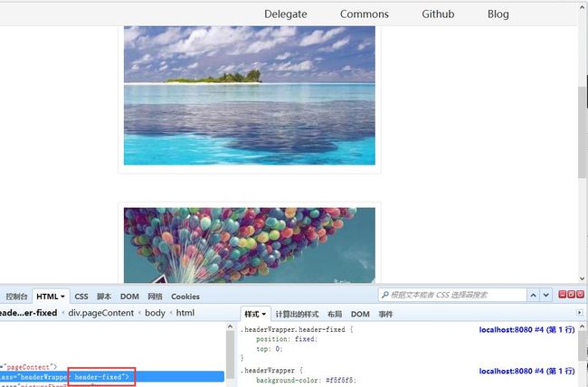588x387 pixels.
Task: Go to the Github link
Action: pyautogui.click(x=438, y=14)
